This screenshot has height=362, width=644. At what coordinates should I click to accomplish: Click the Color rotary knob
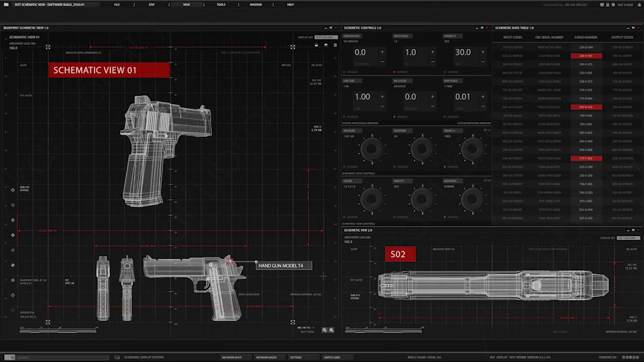(x=372, y=200)
